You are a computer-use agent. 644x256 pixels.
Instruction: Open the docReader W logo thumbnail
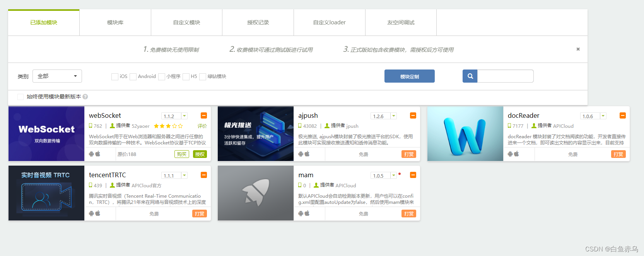(x=465, y=134)
